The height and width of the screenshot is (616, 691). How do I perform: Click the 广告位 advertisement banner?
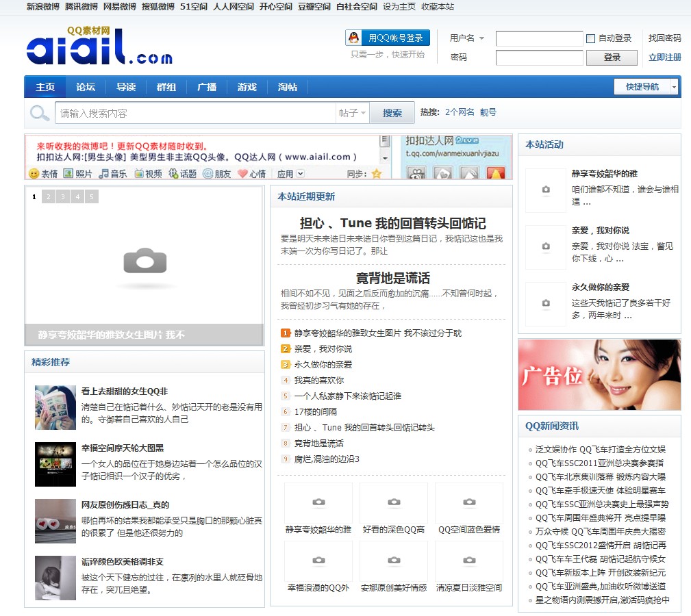coord(599,374)
